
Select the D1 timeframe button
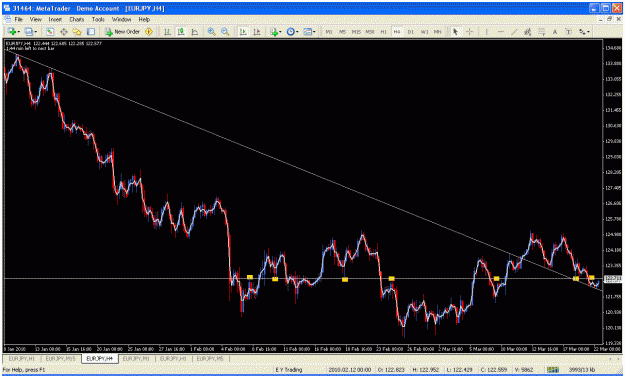(411, 32)
